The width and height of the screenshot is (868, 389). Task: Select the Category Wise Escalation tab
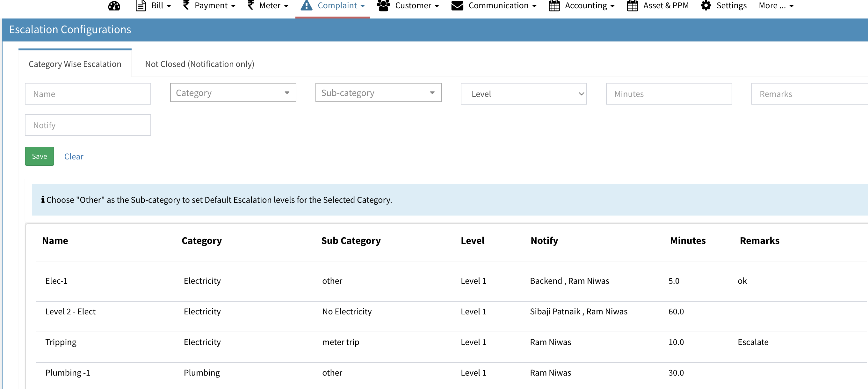(75, 64)
